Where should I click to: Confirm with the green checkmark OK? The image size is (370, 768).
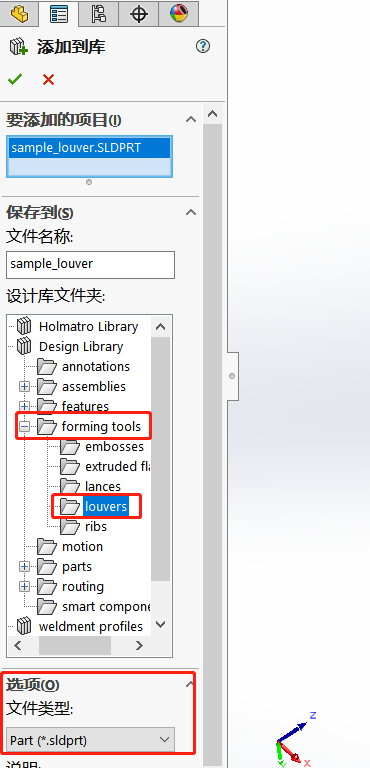pos(15,79)
